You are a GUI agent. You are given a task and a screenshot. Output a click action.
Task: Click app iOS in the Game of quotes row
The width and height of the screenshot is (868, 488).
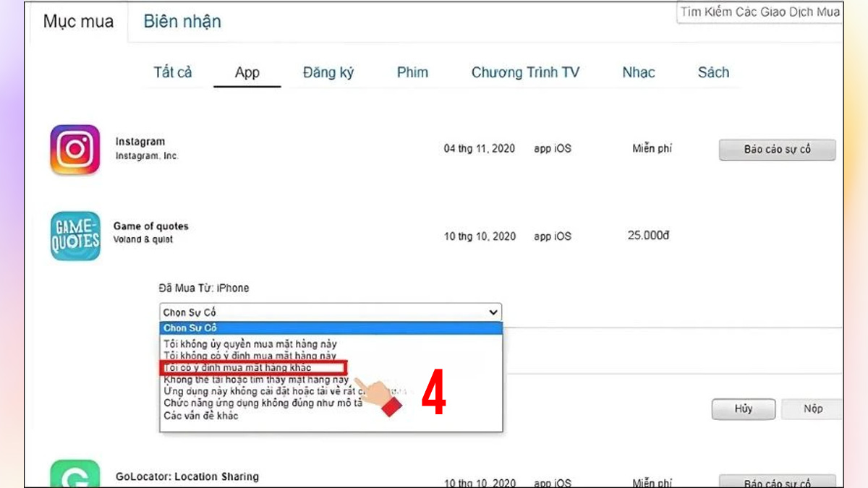tap(553, 236)
